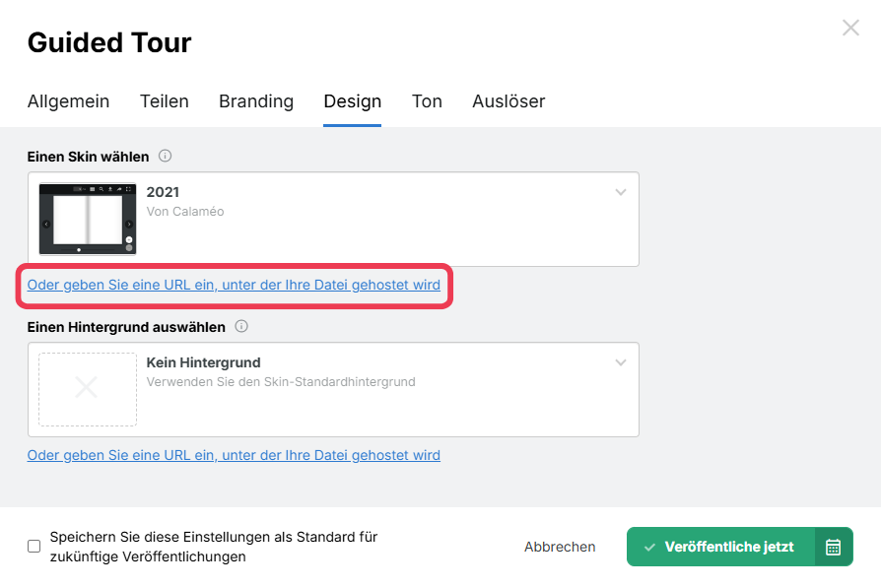Open the Ton tab
Screen dimensions: 881x588
pyautogui.click(x=427, y=101)
